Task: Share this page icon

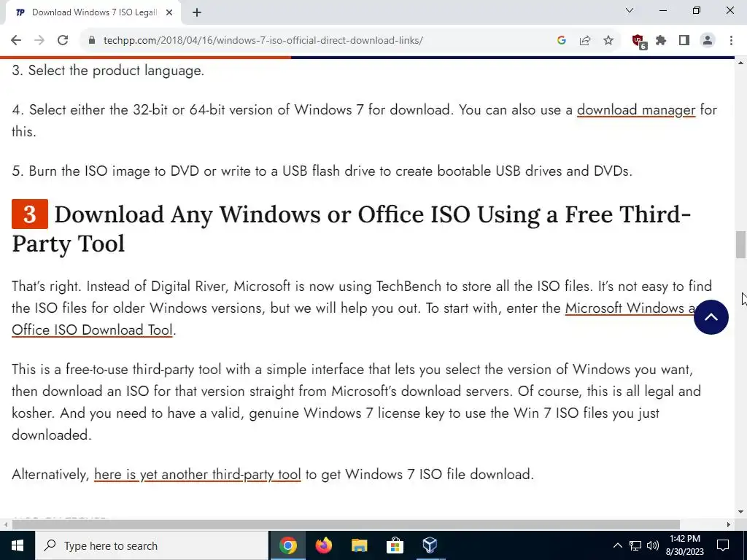Action: tap(585, 41)
